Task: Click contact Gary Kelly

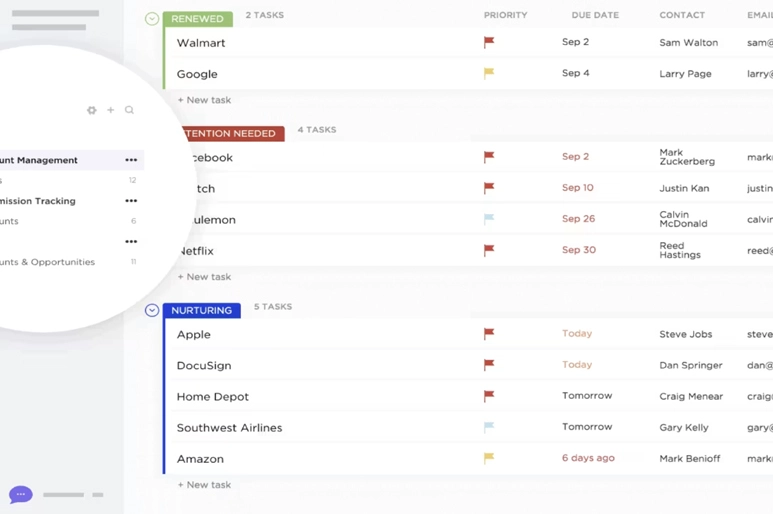Action: tap(684, 427)
